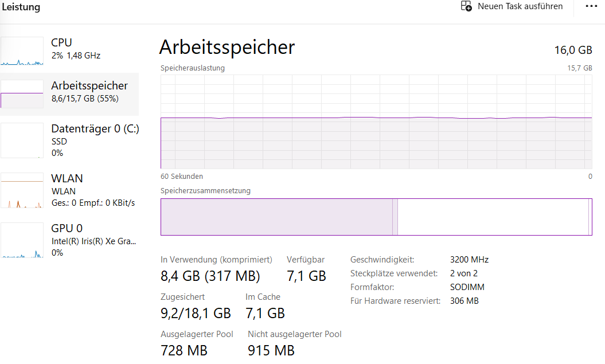605x364 pixels.
Task: Click the Speicherauslastung usage graph
Action: 376,122
